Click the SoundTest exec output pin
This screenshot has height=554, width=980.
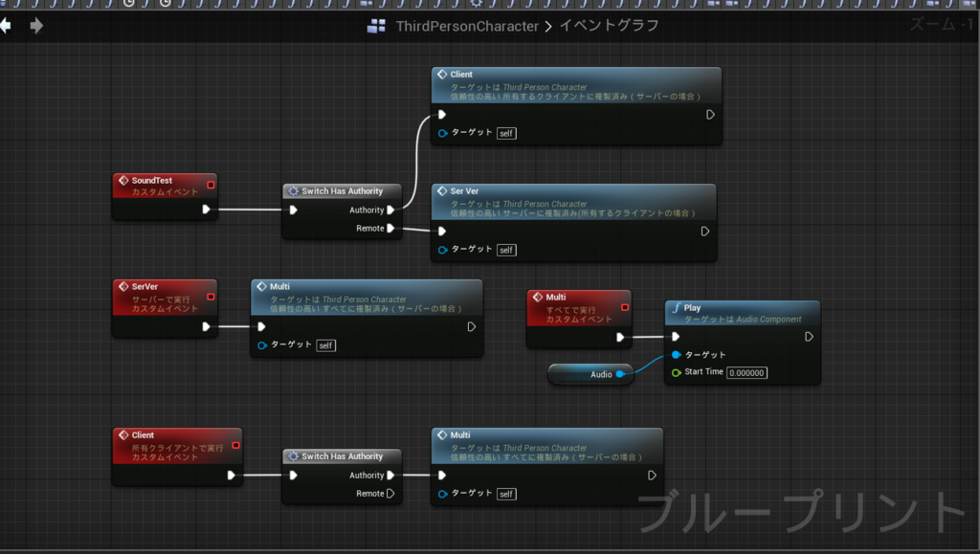pos(207,210)
